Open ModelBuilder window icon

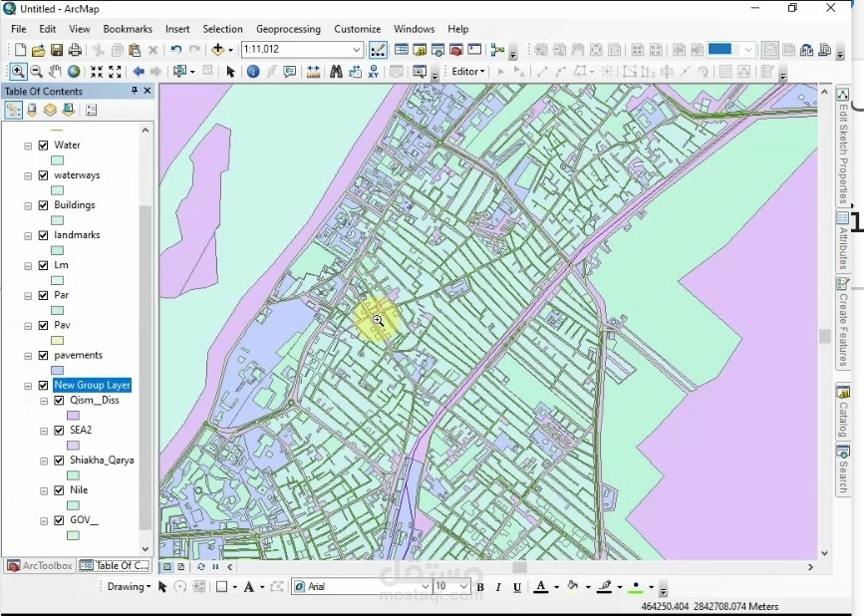pos(498,50)
